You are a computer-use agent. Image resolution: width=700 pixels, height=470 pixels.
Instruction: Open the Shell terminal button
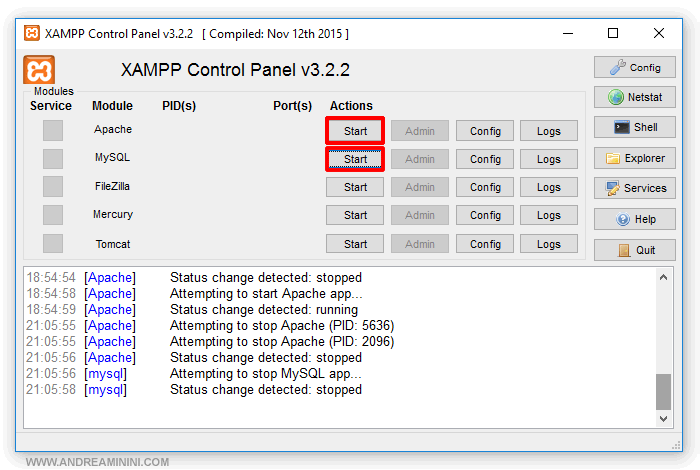pyautogui.click(x=635, y=128)
